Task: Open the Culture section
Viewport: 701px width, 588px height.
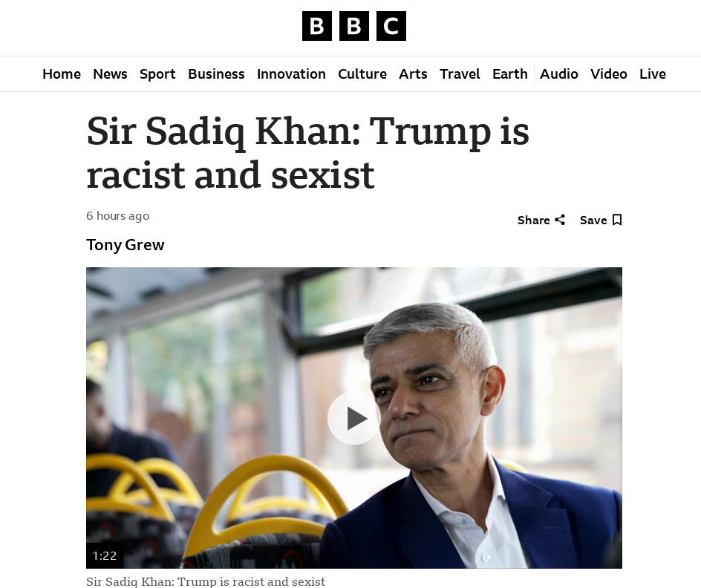Action: coord(362,74)
